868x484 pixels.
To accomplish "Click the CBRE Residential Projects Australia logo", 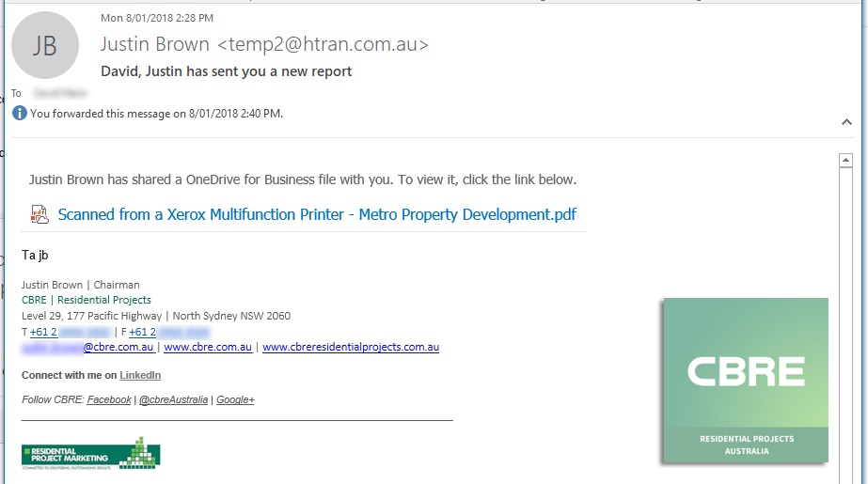I will [745, 381].
